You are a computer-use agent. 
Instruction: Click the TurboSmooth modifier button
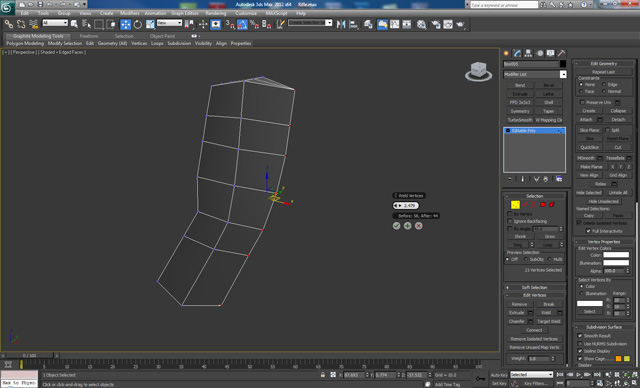click(x=520, y=120)
